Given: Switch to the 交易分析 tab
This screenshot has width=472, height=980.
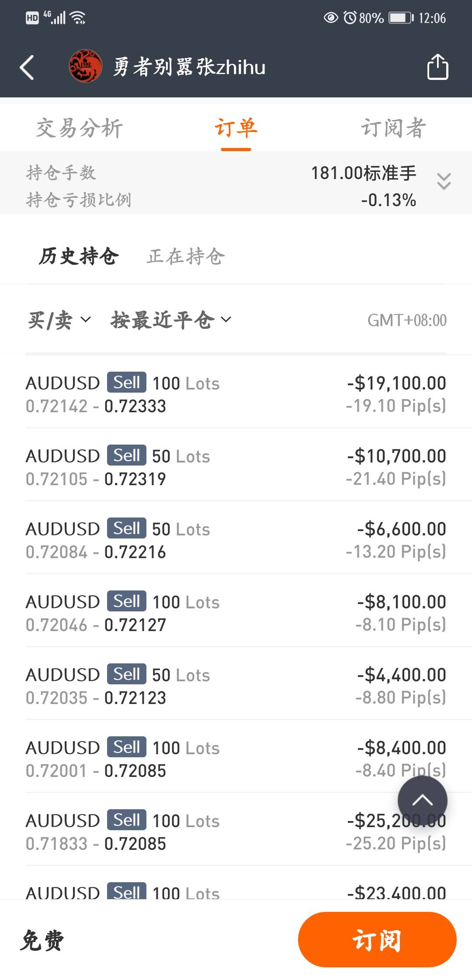Looking at the screenshot, I should coord(79,128).
